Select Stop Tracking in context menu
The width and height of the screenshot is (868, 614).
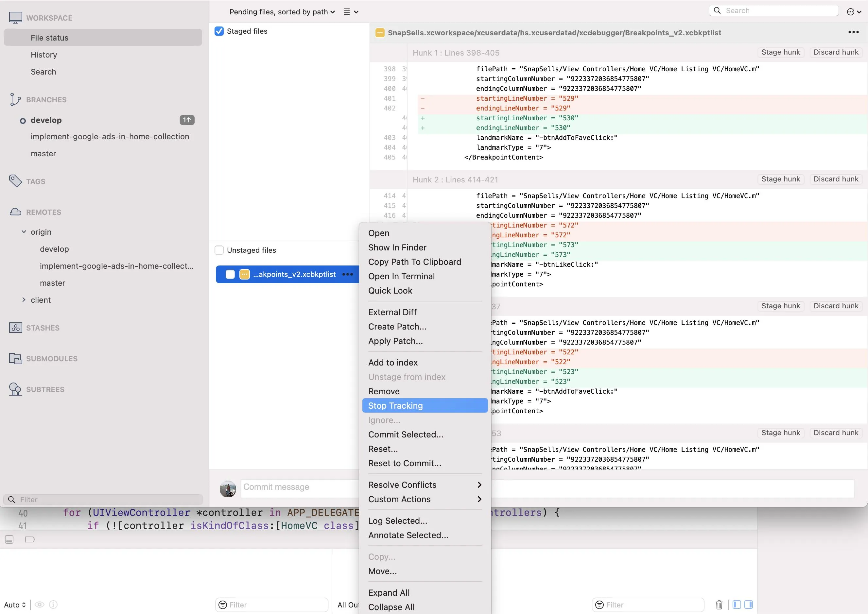coord(395,405)
